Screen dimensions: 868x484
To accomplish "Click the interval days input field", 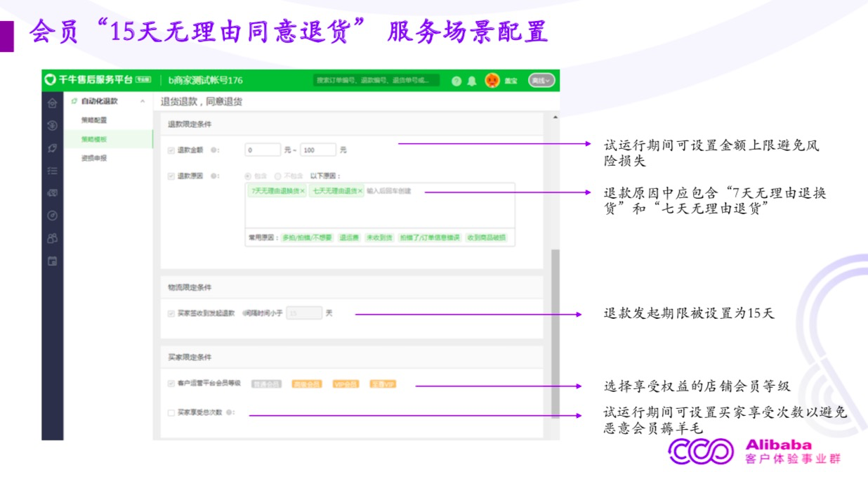I will click(304, 313).
